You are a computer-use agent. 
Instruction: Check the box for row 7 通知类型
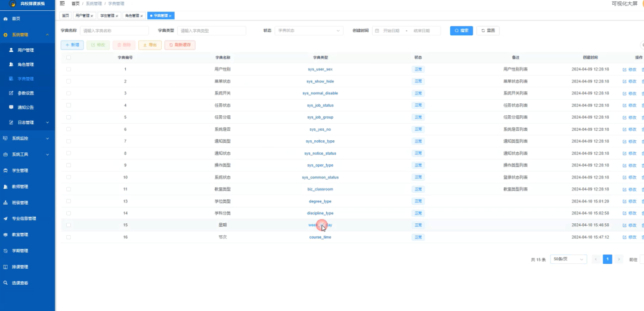[69, 141]
